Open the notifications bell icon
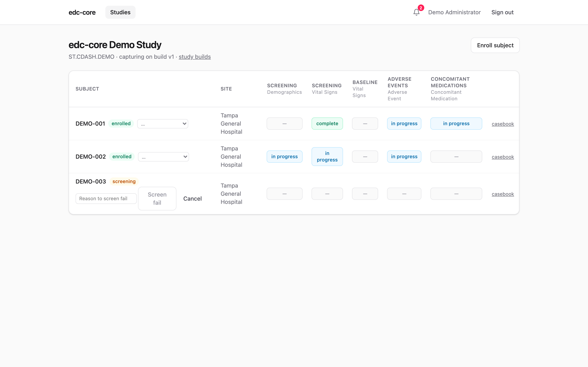 click(416, 12)
